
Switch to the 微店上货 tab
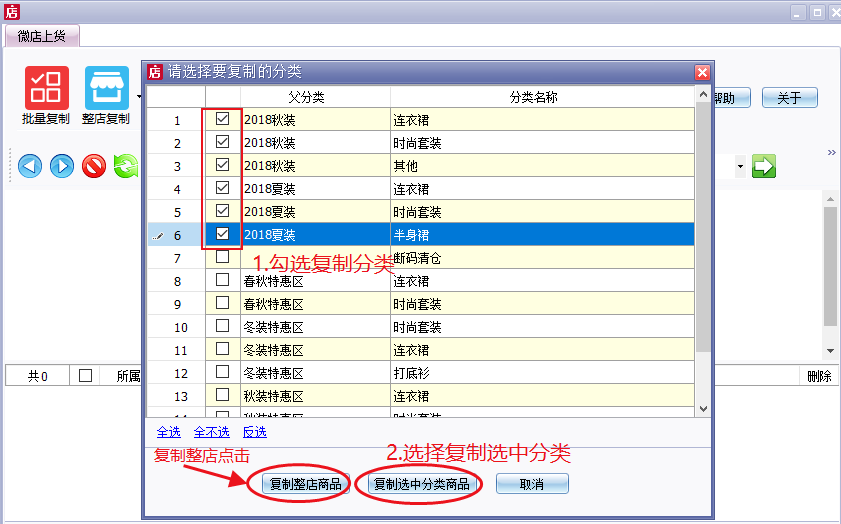point(43,36)
